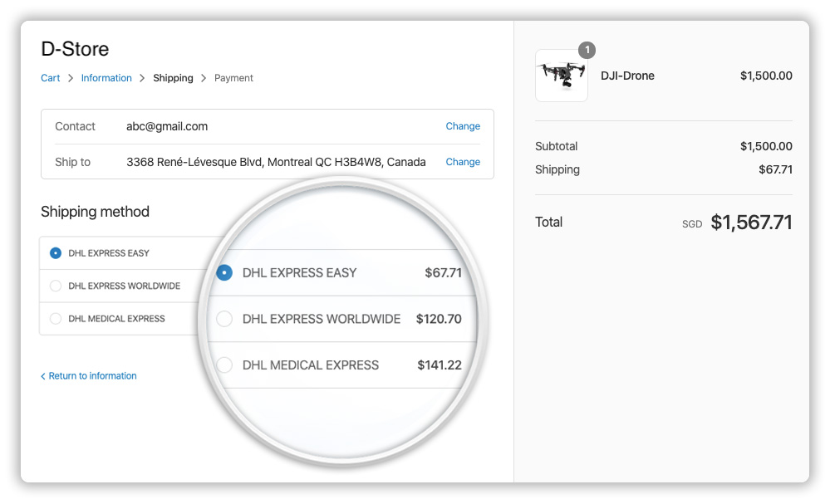Pick the small unmagnified DHL Medical Express radio
Screen dimensions: 830x504
56,319
